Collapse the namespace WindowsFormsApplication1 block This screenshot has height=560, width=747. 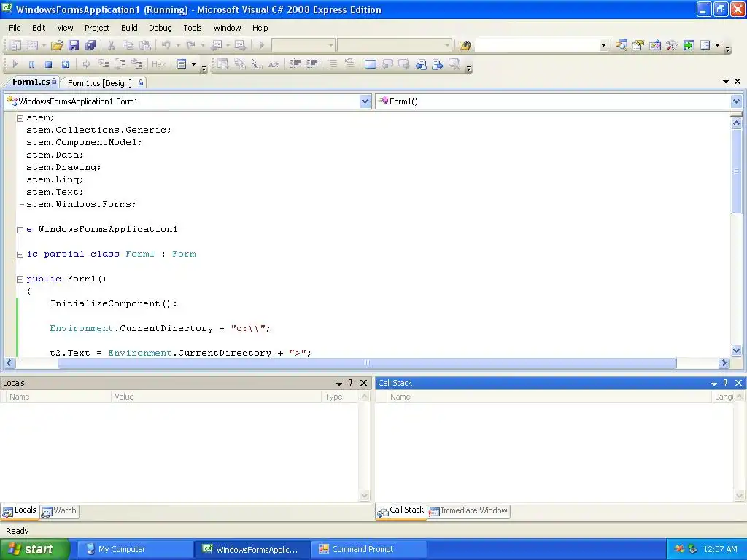20,230
